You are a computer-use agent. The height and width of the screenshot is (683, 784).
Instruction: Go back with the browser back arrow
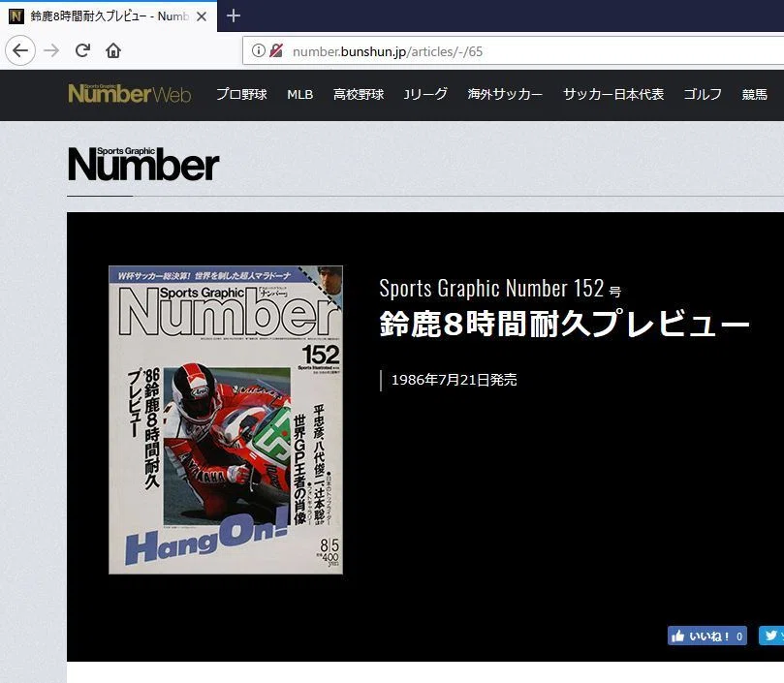click(x=20, y=50)
